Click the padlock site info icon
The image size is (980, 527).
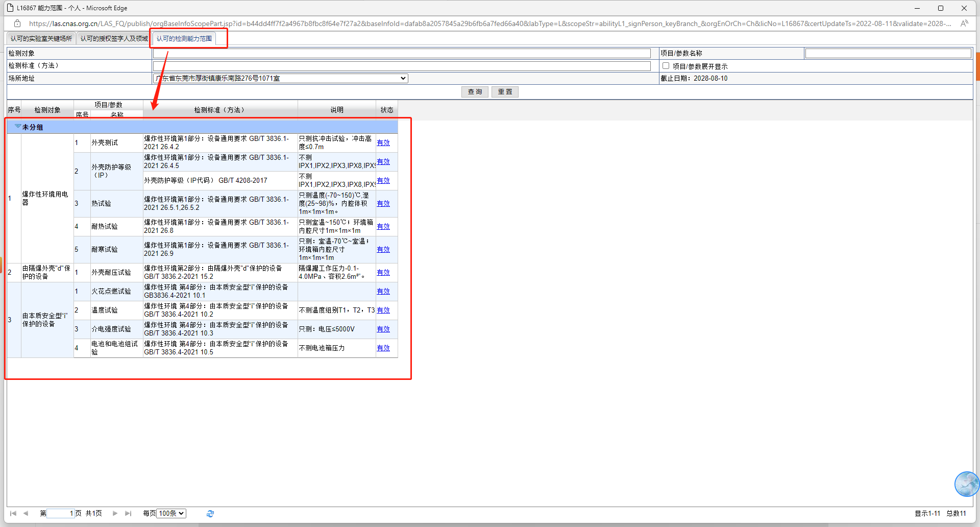click(17, 23)
